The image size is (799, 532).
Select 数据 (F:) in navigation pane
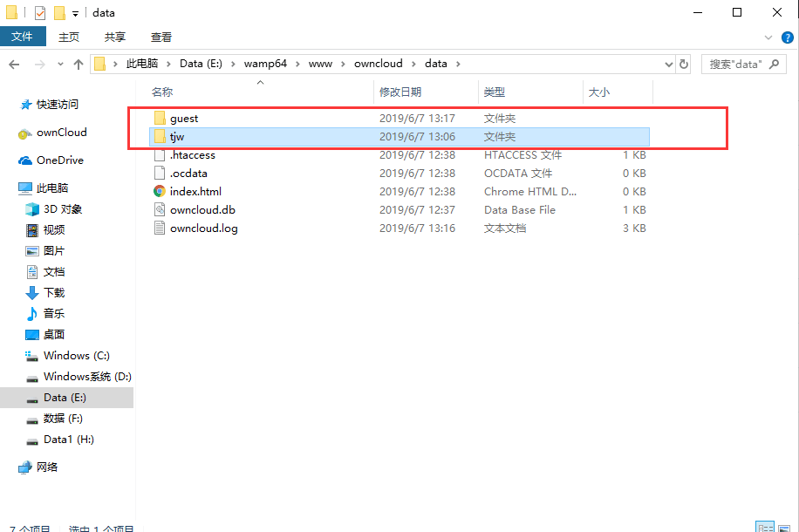pos(67,419)
